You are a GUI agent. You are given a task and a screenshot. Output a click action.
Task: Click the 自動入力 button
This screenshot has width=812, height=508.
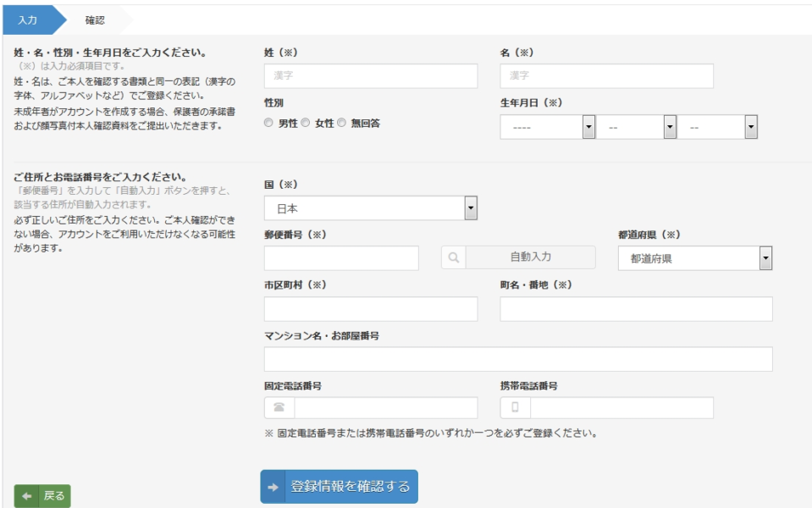click(x=530, y=257)
